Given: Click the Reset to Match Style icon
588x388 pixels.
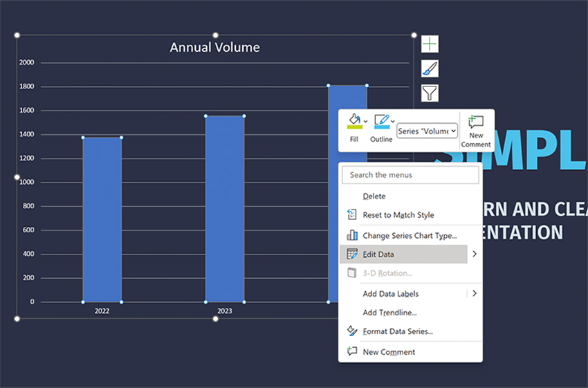Looking at the screenshot, I should 351,214.
